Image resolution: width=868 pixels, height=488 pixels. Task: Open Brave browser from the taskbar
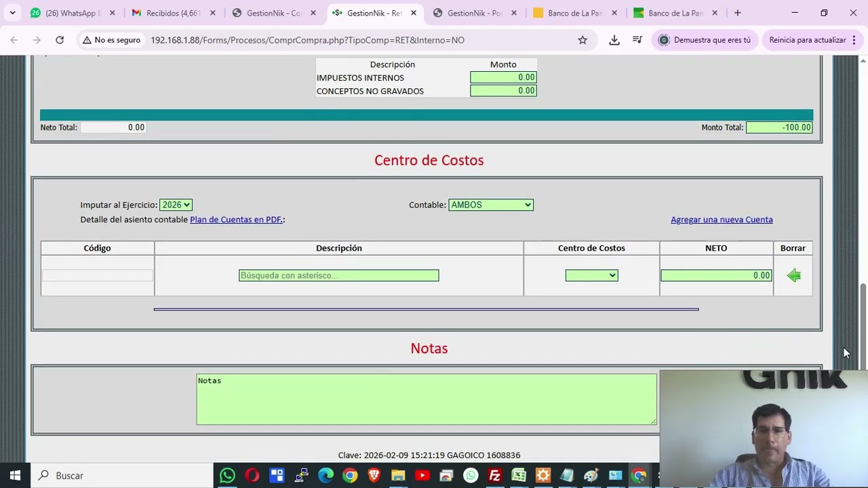[374, 475]
